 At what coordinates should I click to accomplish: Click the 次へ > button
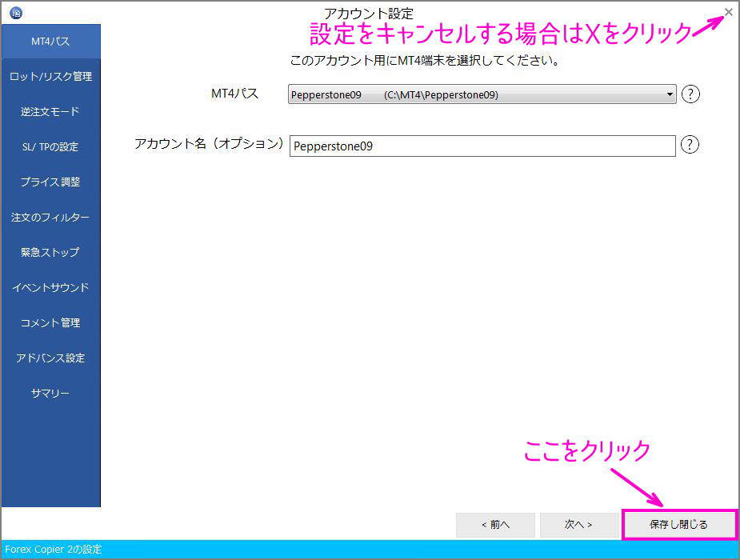pyautogui.click(x=578, y=525)
